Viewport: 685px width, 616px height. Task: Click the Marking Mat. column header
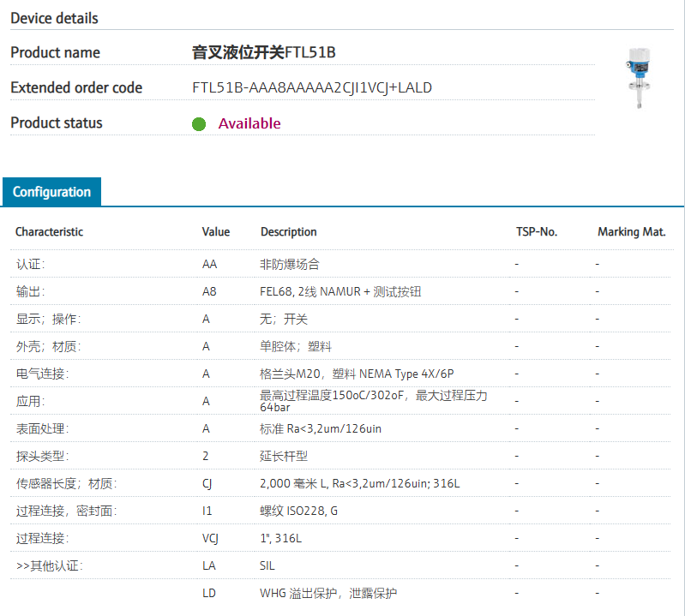(x=632, y=232)
